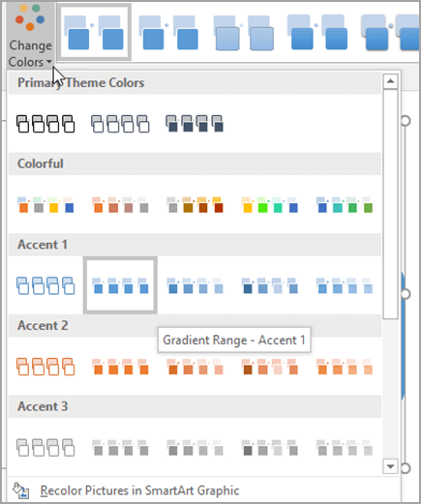Select Colored Fill Accent 2 orange swatch

[x=120, y=367]
